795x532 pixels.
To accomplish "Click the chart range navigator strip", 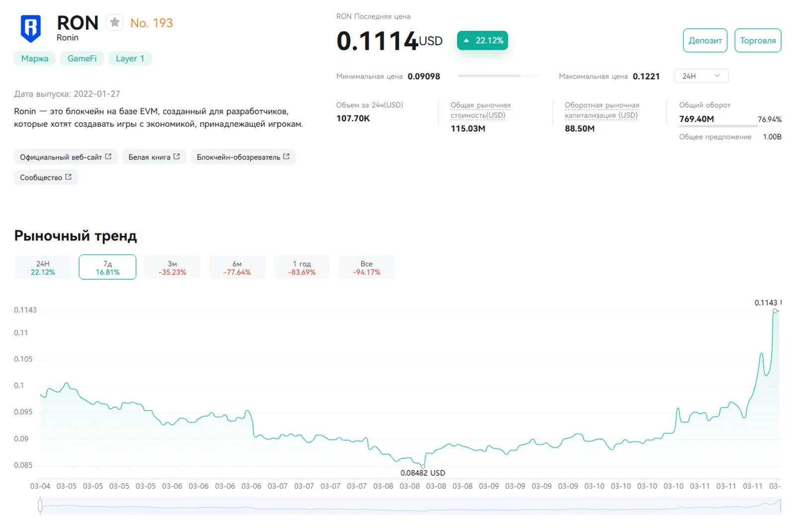I will pos(410,506).
